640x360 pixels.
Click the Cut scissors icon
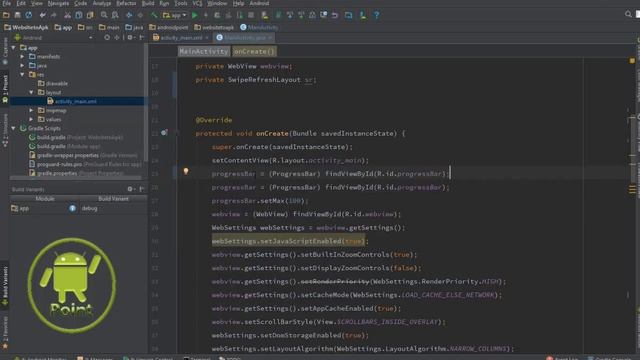67,15
